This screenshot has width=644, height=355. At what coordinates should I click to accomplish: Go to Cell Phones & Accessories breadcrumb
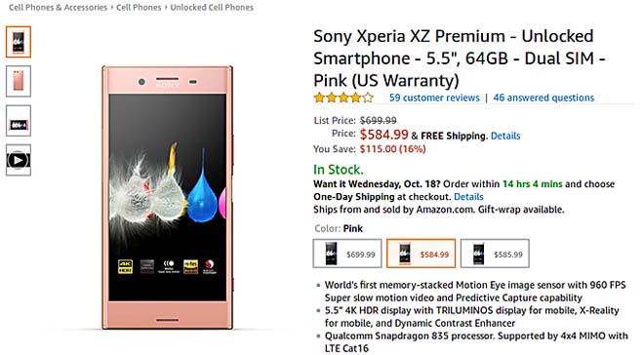pyautogui.click(x=58, y=8)
